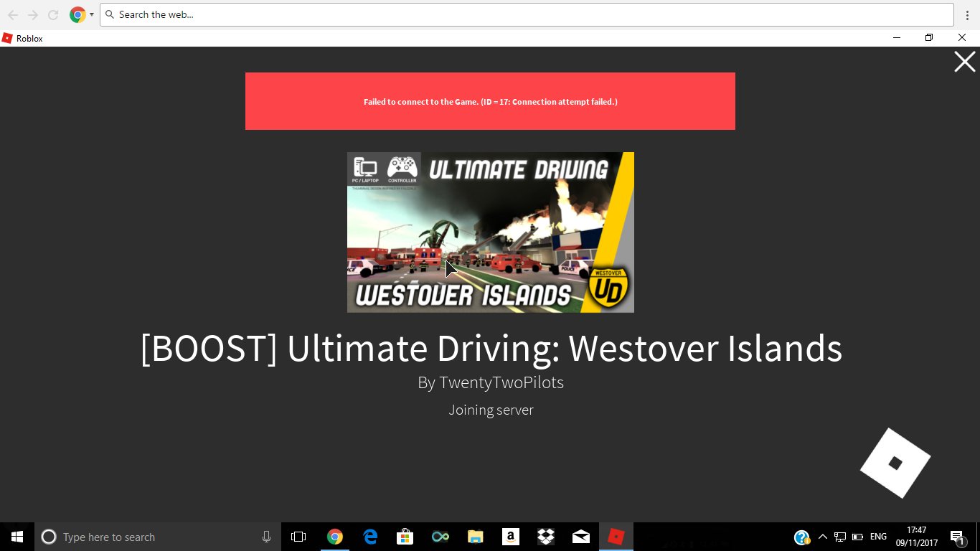The image size is (980, 551).
Task: Click the Cortana circle icon in search box
Action: [49, 537]
